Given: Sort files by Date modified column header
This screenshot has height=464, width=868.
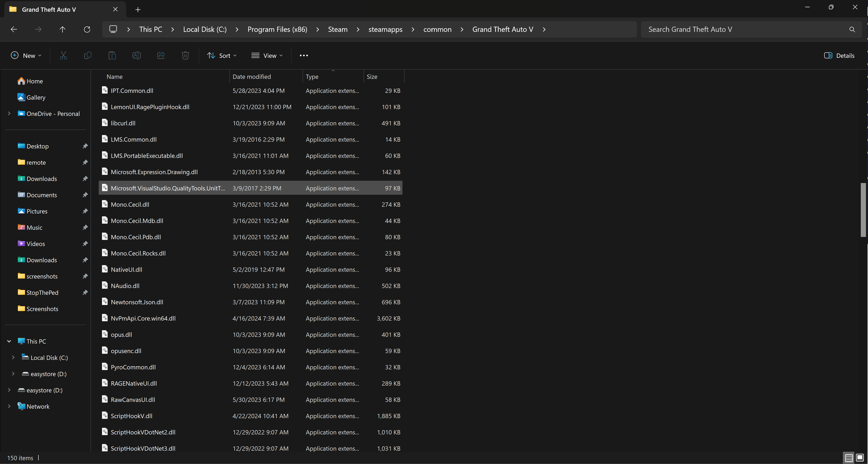Looking at the screenshot, I should click(252, 77).
